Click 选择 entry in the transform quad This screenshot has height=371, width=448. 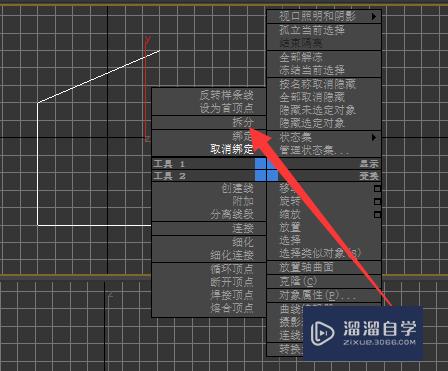click(290, 240)
